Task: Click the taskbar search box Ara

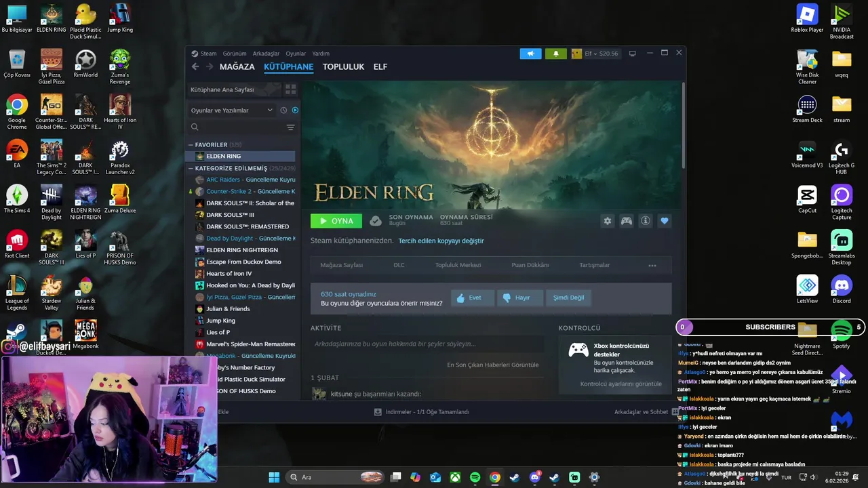Action: click(336, 477)
